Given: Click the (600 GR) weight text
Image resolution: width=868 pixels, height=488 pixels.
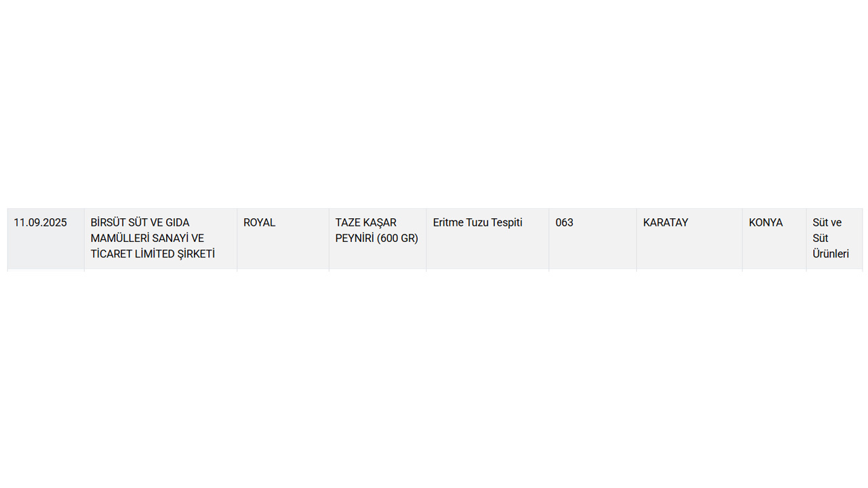Looking at the screenshot, I should click(397, 238).
